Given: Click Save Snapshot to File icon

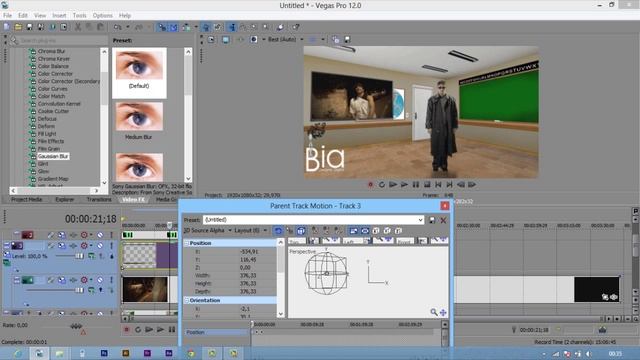Looking at the screenshot, I should (x=347, y=40).
